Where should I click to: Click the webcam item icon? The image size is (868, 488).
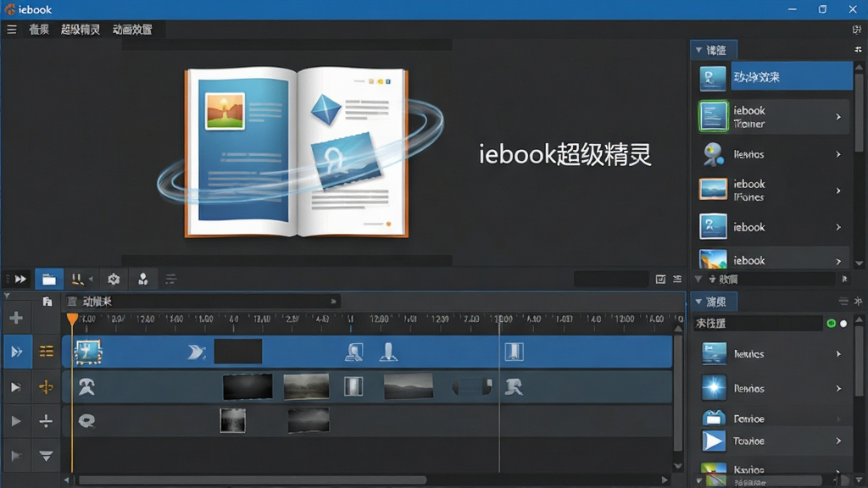point(713,154)
